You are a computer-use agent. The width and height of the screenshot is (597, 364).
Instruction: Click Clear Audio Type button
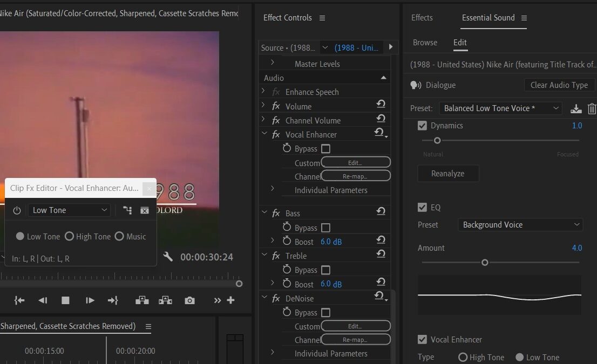pos(559,85)
